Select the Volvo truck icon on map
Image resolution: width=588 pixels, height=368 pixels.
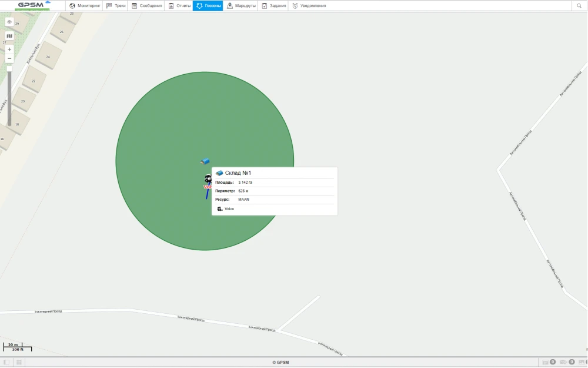point(208,179)
